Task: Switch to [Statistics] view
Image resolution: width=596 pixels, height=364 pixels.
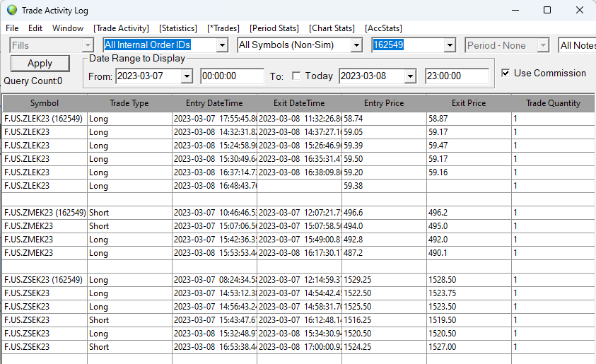Action: click(178, 28)
